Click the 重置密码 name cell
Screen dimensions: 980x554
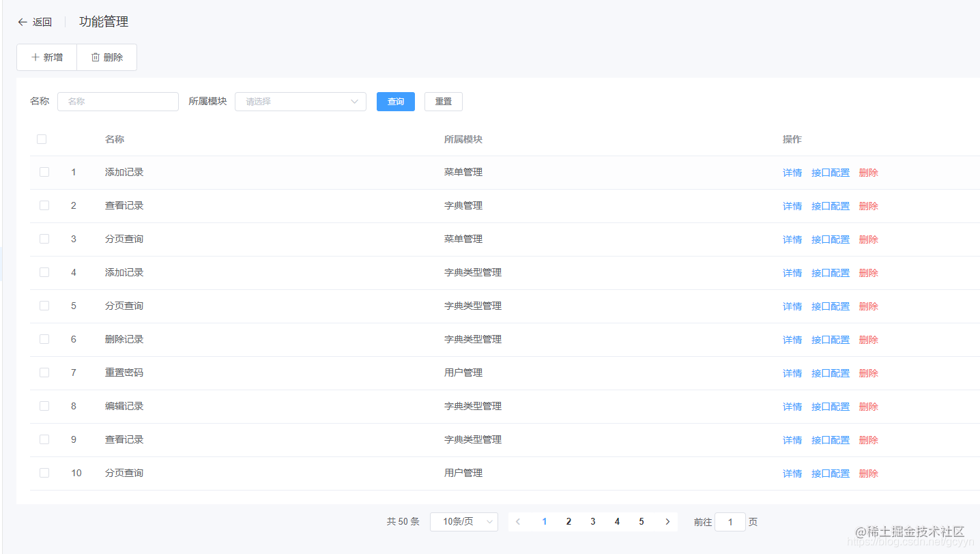(x=124, y=373)
